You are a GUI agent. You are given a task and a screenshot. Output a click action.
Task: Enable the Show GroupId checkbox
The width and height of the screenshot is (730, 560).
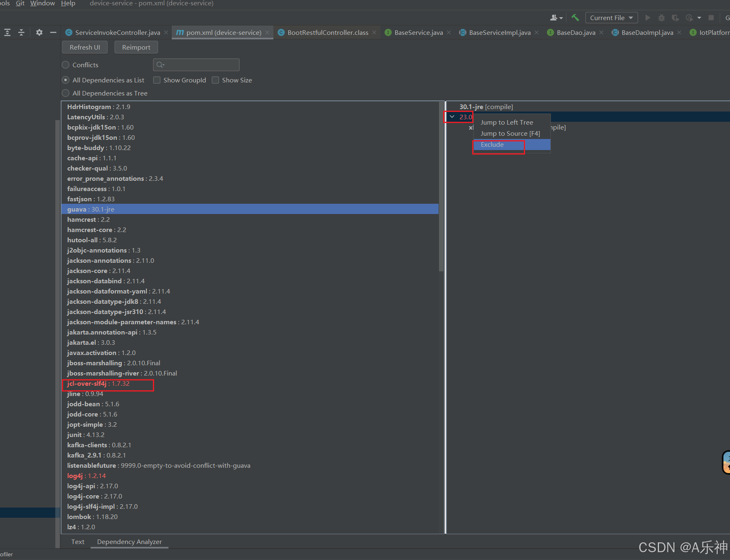(x=157, y=80)
